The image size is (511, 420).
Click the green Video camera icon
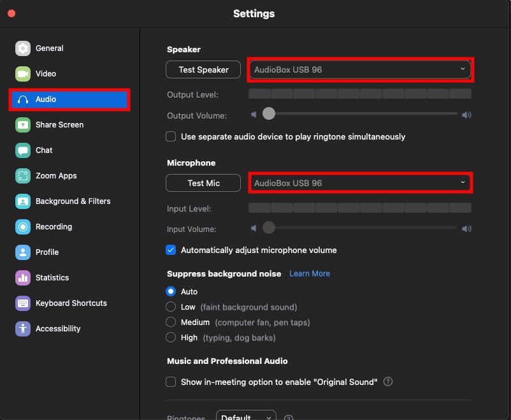pos(23,74)
